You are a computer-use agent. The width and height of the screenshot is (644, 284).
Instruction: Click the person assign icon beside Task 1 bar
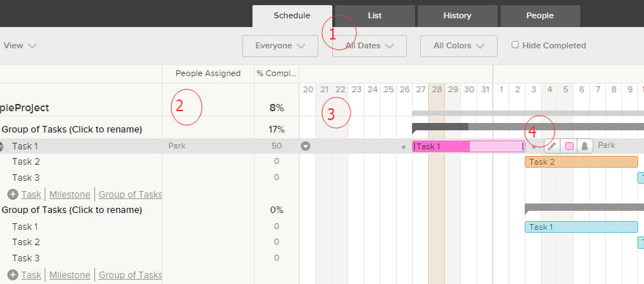585,146
